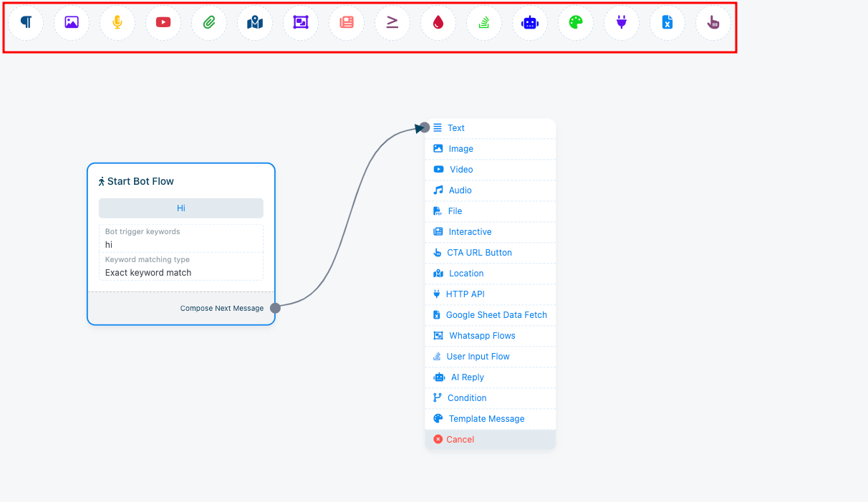Image resolution: width=868 pixels, height=502 pixels.
Task: Click the Compose Next Message connector dot
Action: pyautogui.click(x=275, y=308)
